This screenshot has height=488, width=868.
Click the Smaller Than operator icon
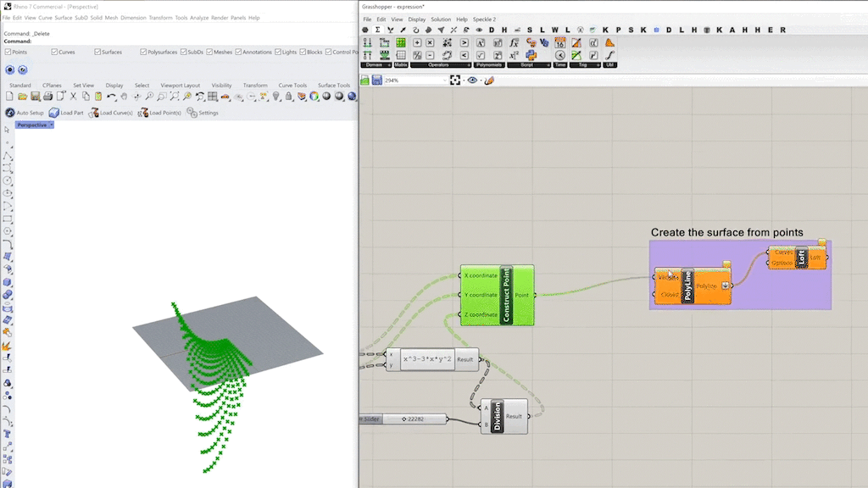(x=465, y=55)
